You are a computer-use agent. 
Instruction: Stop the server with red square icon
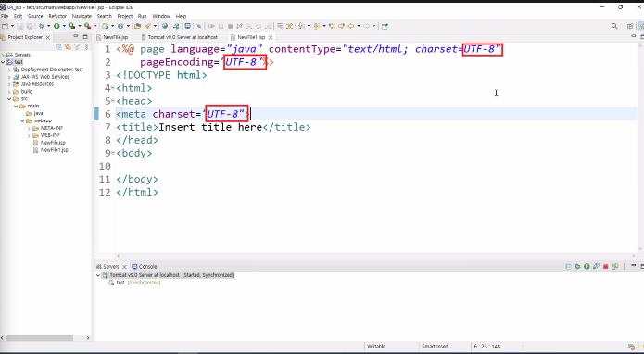point(605,267)
